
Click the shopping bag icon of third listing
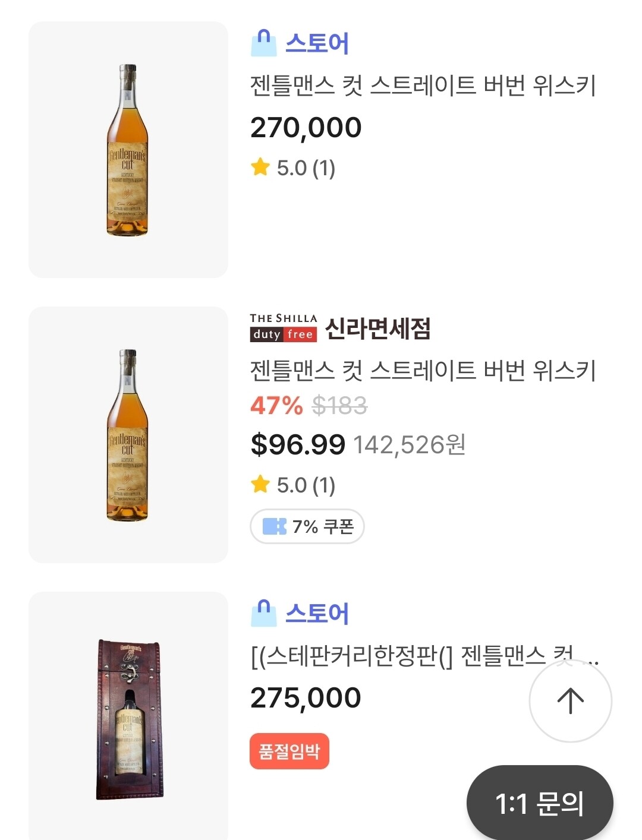click(x=263, y=614)
